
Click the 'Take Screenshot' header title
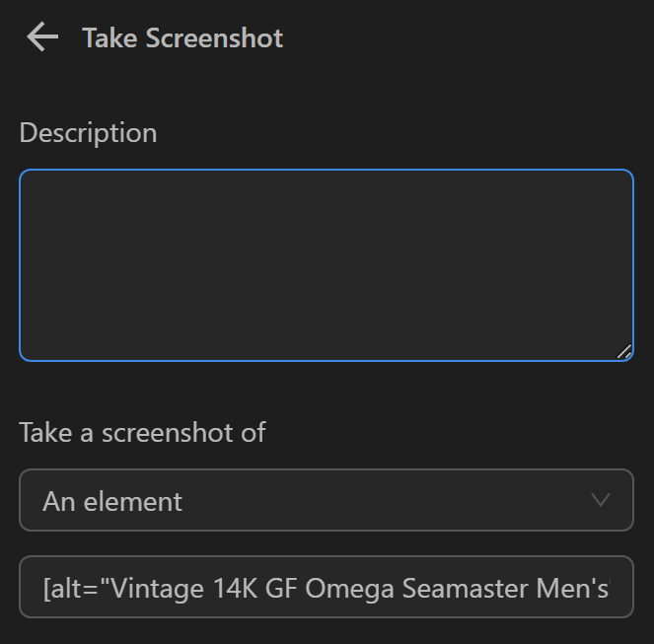182,37
